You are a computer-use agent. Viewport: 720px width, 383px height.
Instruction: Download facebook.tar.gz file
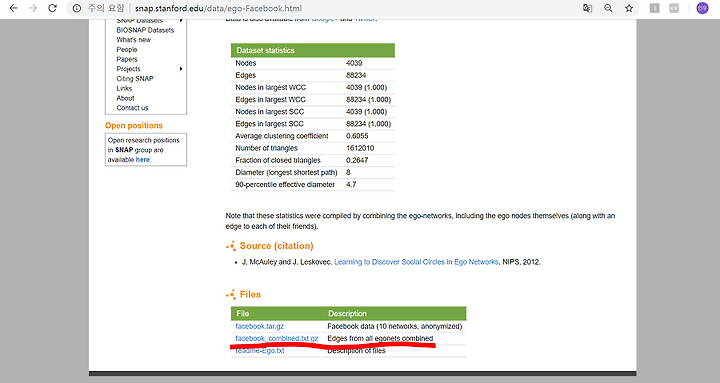pyautogui.click(x=259, y=326)
